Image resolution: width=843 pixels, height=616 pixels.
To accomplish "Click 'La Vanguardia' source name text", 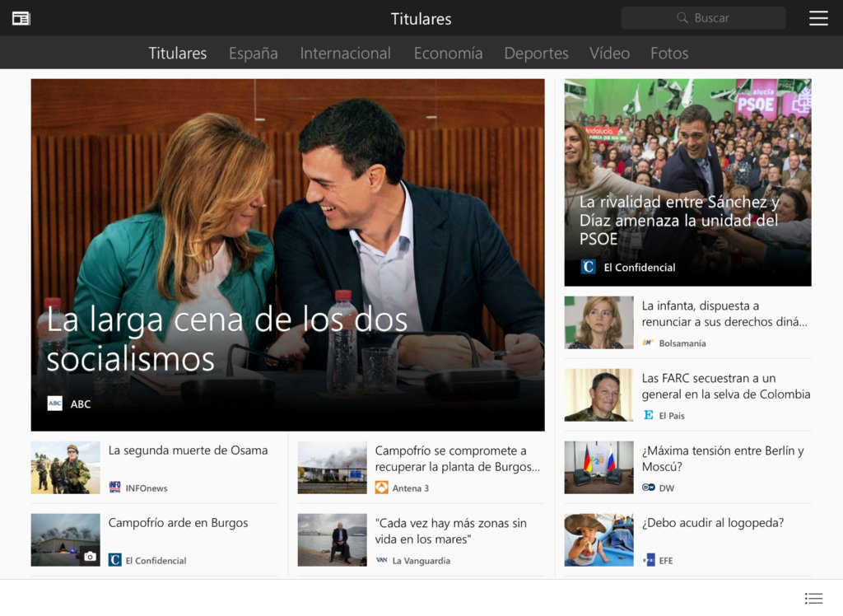I will coord(421,561).
